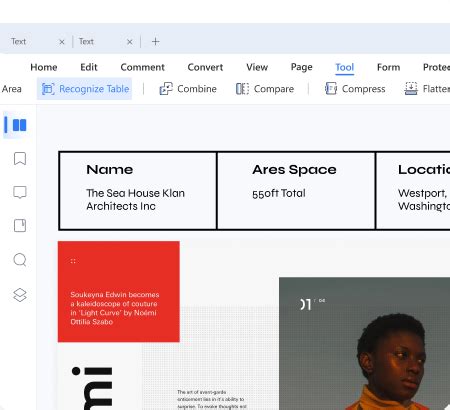Click the portrait photo in the document
The image size is (450, 410).
tap(364, 343)
